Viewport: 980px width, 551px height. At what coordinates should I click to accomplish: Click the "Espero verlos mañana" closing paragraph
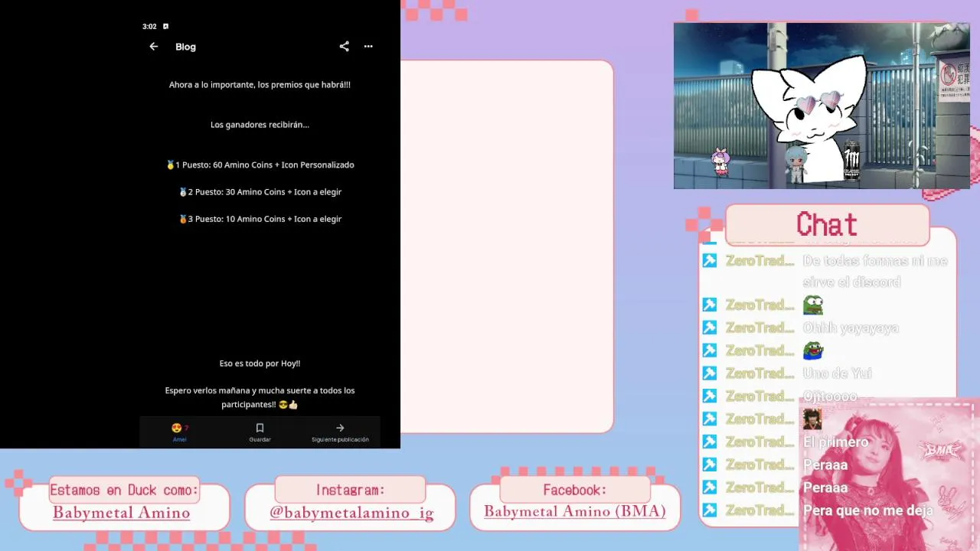pos(260,397)
